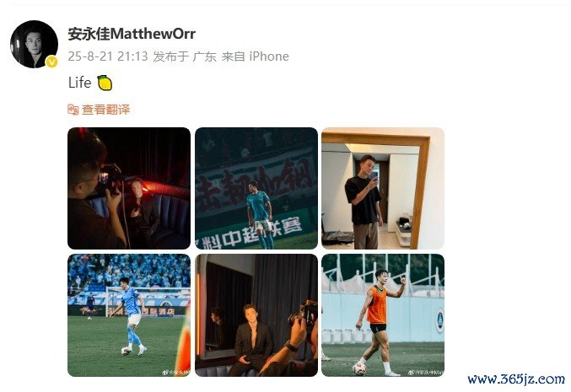Open the dark photographer red-light photo
This screenshot has height=392, width=571.
click(129, 188)
